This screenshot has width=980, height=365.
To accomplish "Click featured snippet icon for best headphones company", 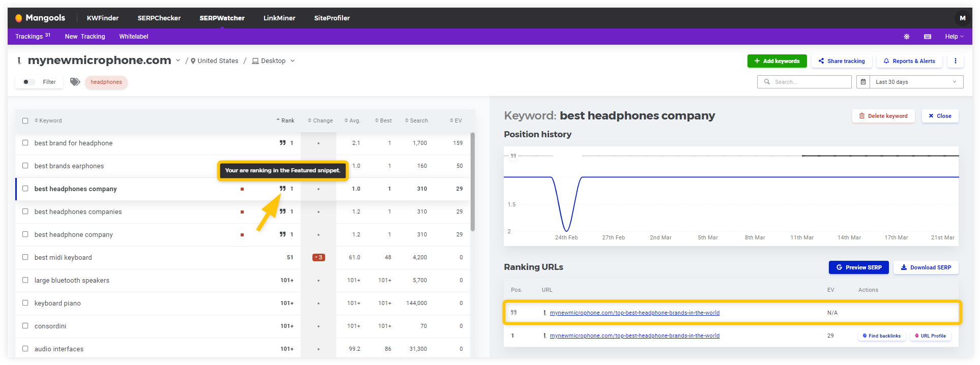I will tap(282, 189).
